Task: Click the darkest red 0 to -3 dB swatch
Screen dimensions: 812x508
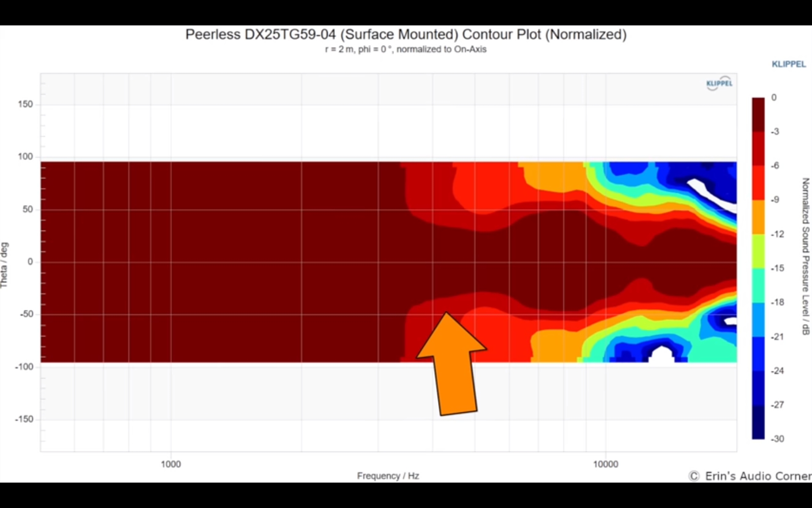Action: coord(758,114)
